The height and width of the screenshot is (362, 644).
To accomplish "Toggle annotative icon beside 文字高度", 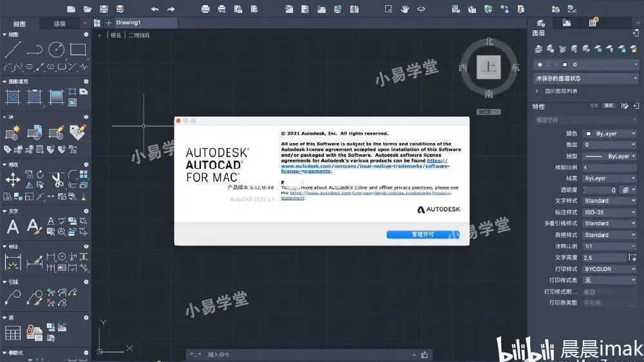I will pos(632,258).
